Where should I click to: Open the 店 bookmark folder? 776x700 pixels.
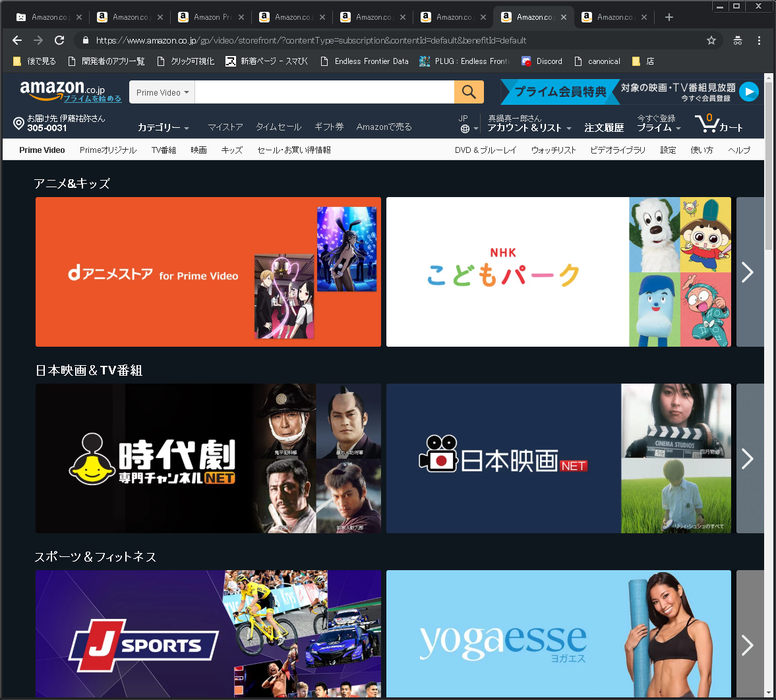click(643, 61)
